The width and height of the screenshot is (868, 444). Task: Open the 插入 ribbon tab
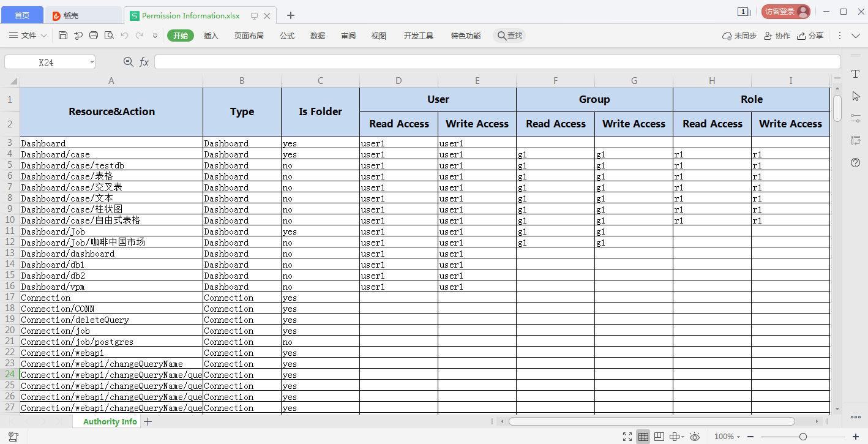coord(211,36)
